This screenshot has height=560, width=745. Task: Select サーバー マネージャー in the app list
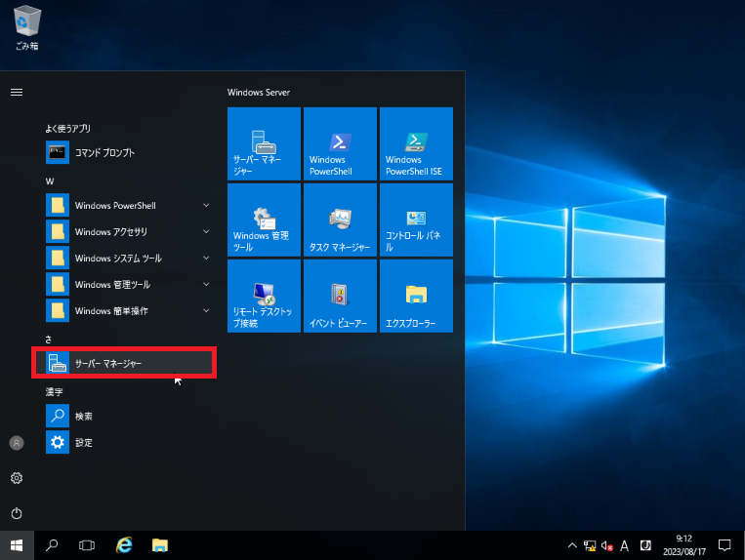point(124,363)
